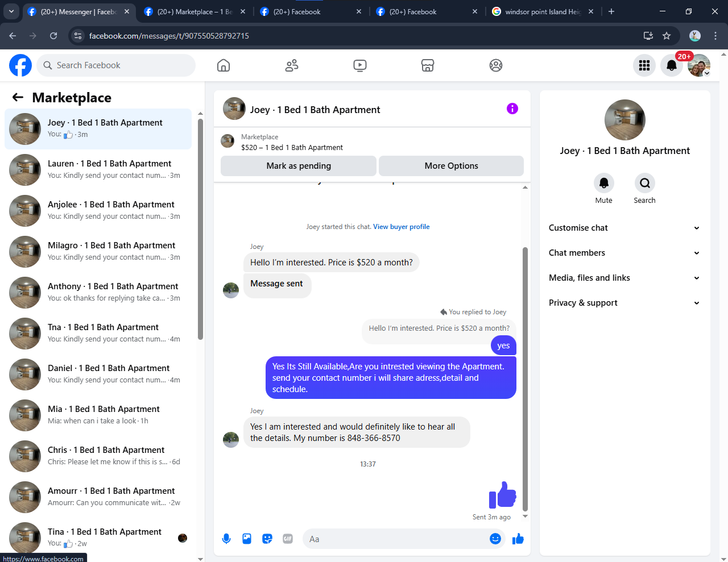
Task: Switch to the third Facebook browser tab
Action: (311, 11)
